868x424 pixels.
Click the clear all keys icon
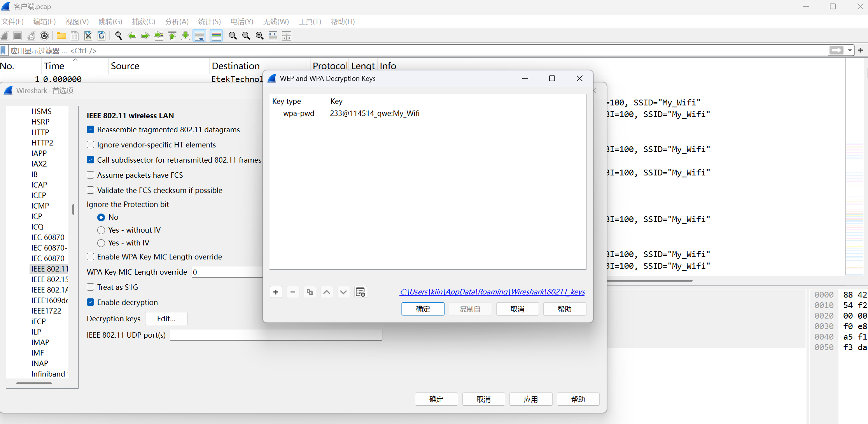click(360, 292)
